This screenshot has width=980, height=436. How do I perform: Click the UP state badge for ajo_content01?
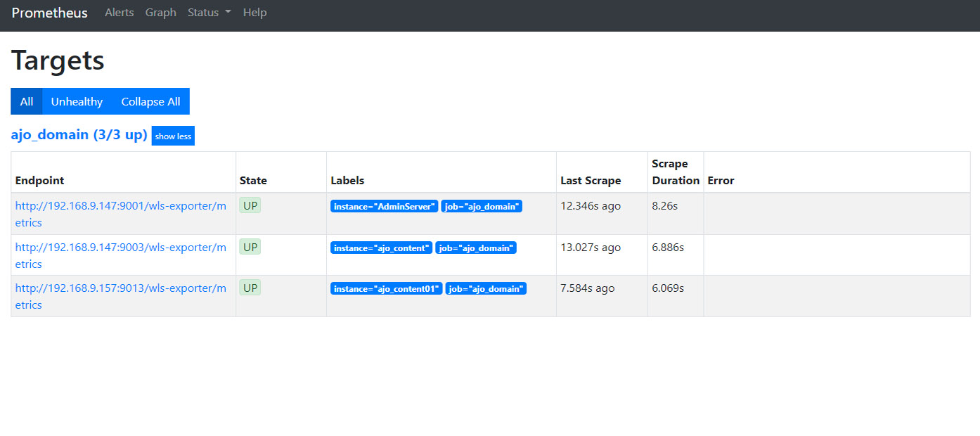(250, 288)
